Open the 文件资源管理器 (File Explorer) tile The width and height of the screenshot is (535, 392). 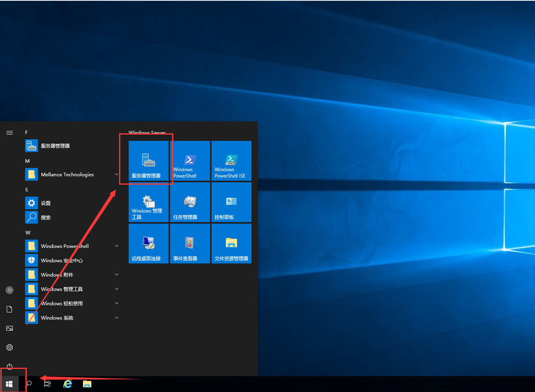231,243
